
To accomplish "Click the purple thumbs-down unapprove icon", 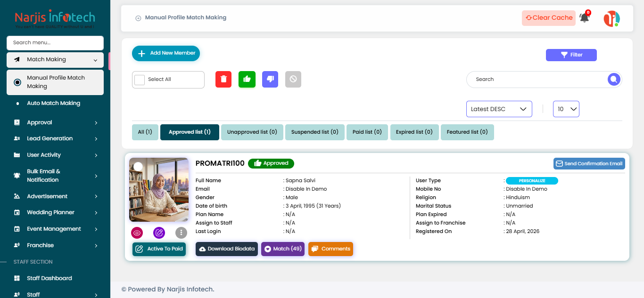I will (x=270, y=79).
